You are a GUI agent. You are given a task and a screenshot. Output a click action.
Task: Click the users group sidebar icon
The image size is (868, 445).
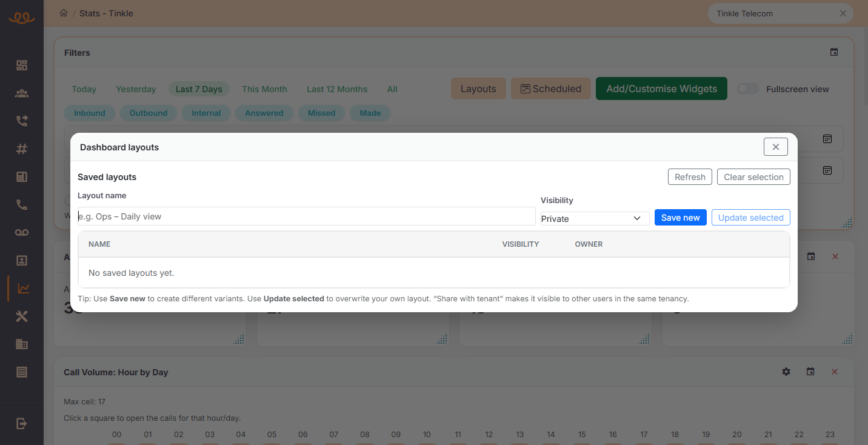pos(22,93)
